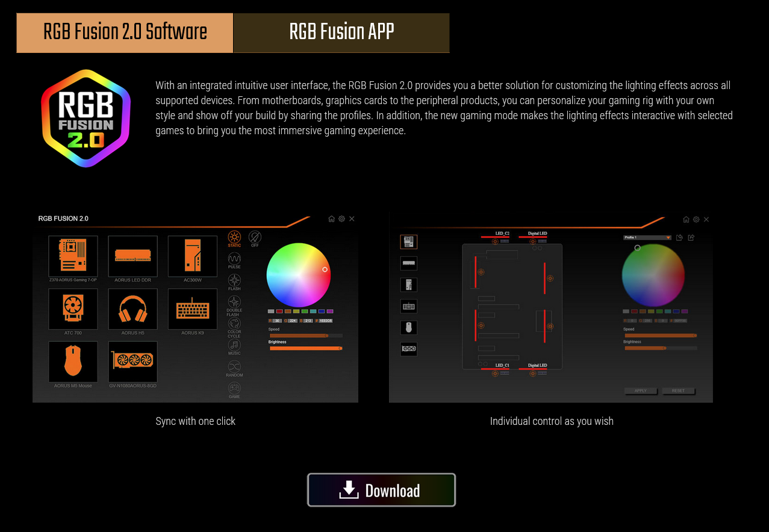Screen dimensions: 769x532
Task: Select the keyboard icon in right screenshot sidebar
Action: coord(408,306)
